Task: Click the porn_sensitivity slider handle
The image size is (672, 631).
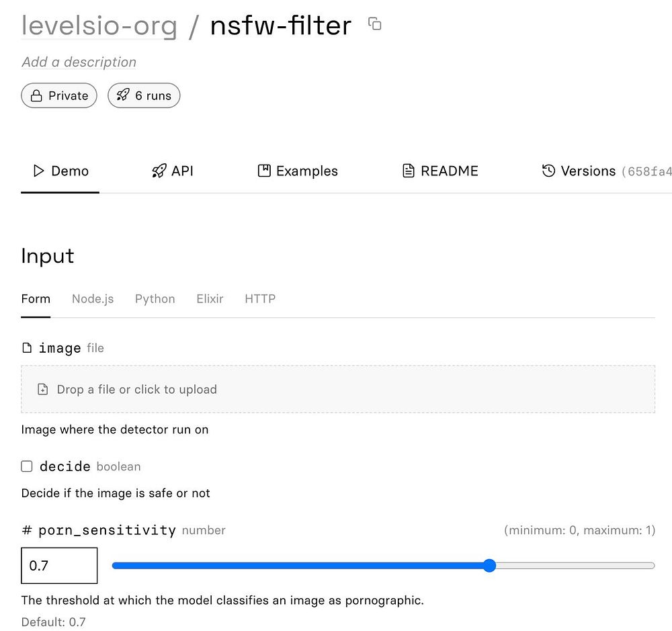Action: click(489, 566)
